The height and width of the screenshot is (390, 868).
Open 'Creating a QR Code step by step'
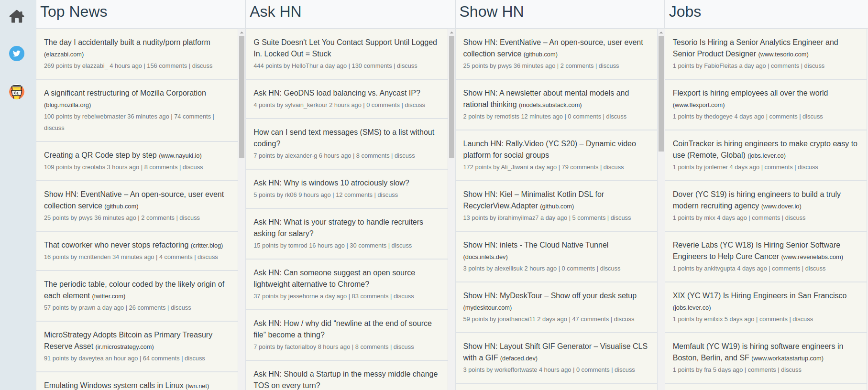(100, 155)
